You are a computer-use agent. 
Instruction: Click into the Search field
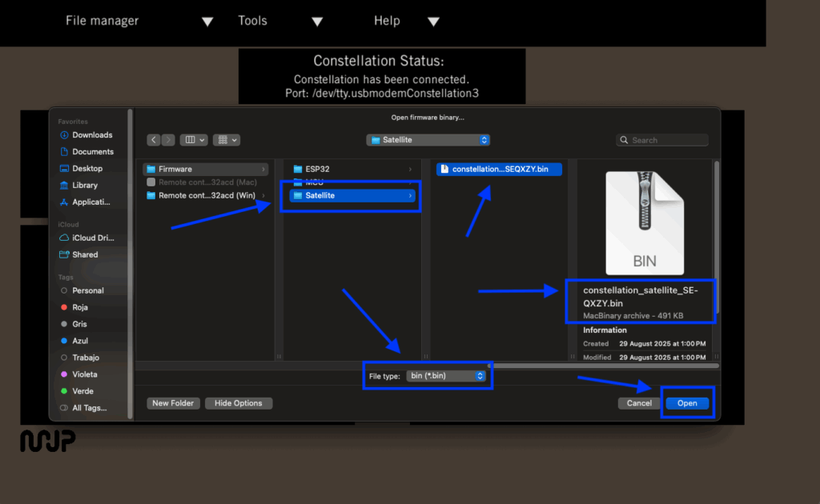[665, 140]
